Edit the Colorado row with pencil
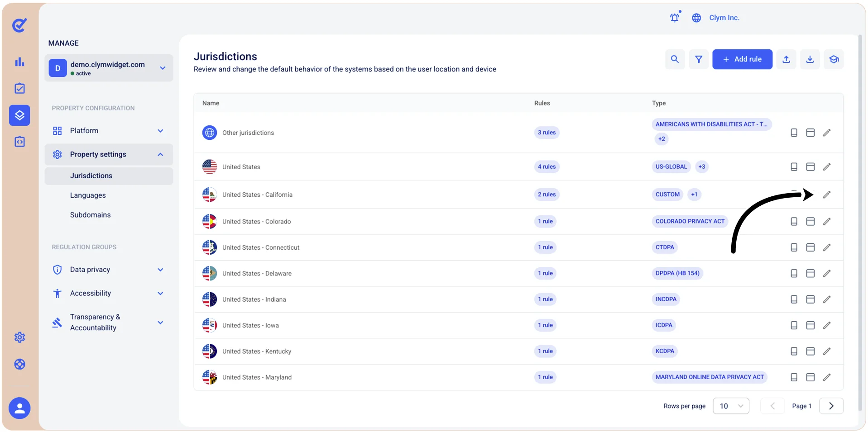 tap(827, 222)
